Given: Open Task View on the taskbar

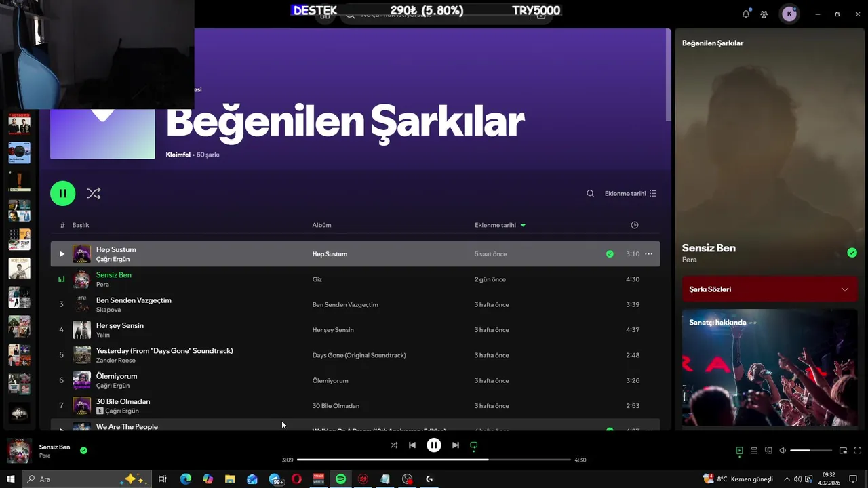Looking at the screenshot, I should [163, 479].
